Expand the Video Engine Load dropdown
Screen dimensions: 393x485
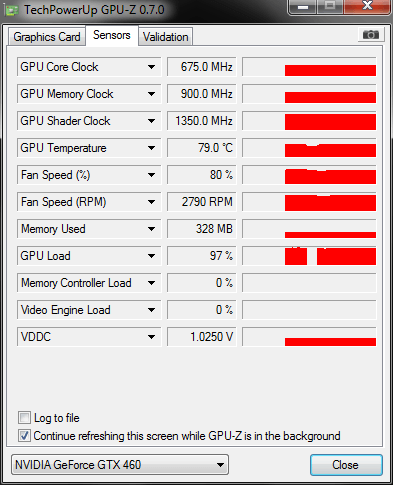[151, 310]
